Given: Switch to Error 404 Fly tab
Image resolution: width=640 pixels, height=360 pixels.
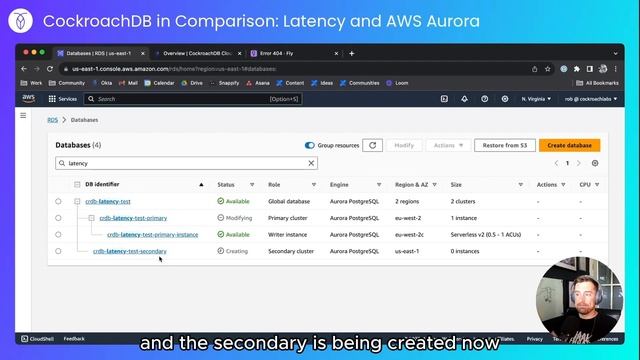Looking at the screenshot, I should coord(294,53).
